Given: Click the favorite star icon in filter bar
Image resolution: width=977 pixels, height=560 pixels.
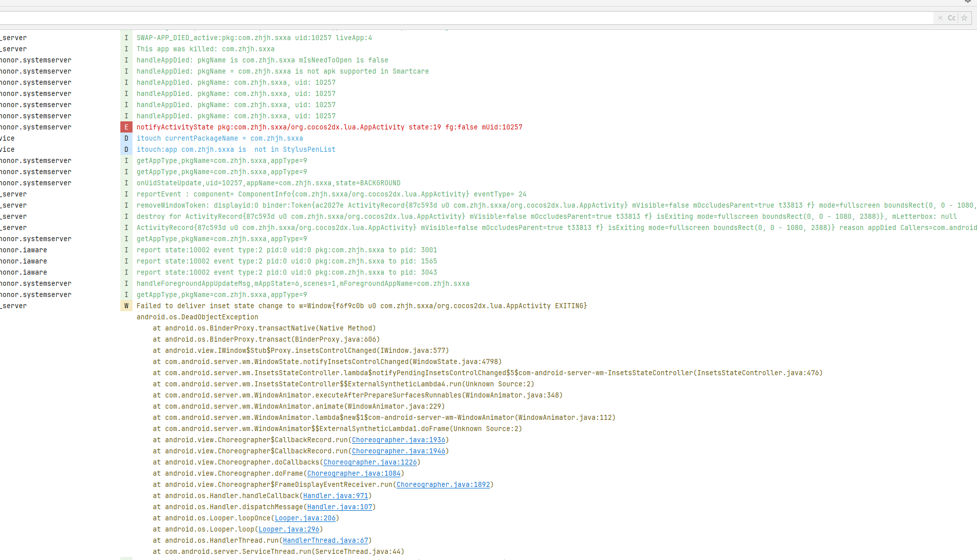Looking at the screenshot, I should [964, 18].
